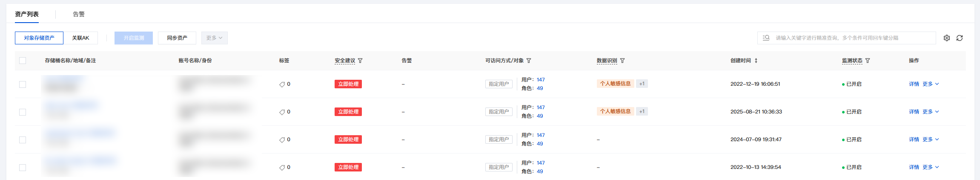The height and width of the screenshot is (180, 980).
Task: Expand 更多 actions in last row
Action: tap(931, 167)
